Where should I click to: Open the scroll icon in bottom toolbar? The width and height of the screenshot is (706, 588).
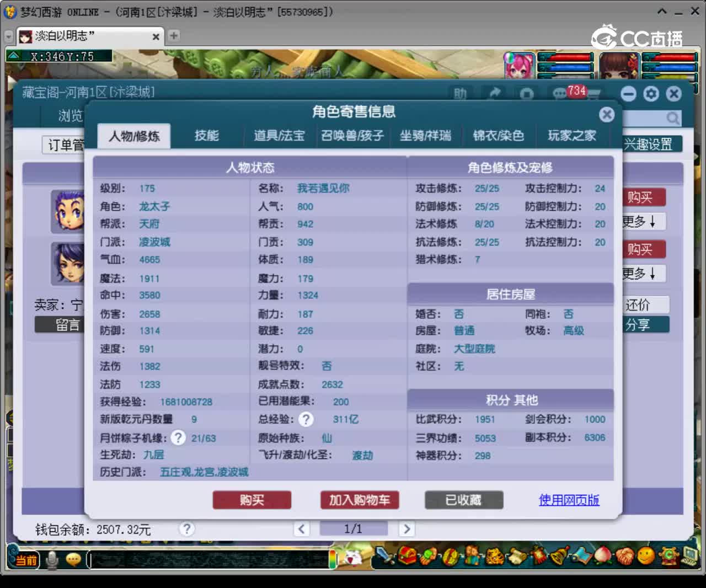pyautogui.click(x=516, y=556)
